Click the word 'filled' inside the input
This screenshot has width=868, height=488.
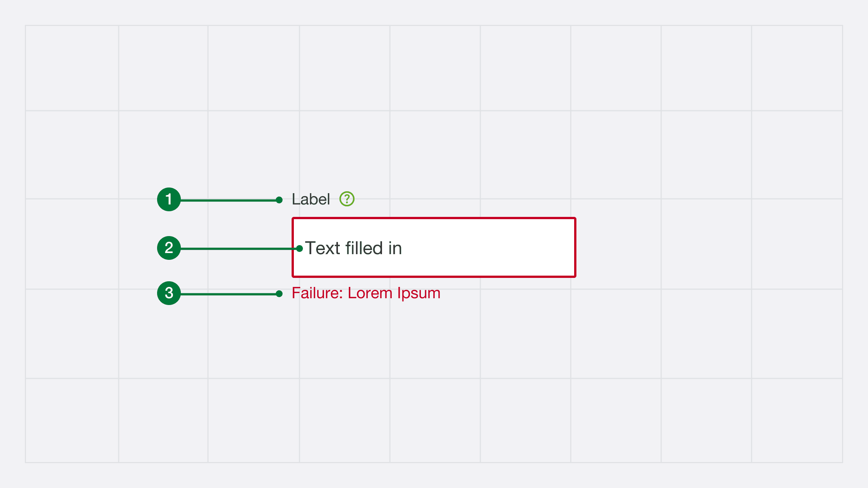(364, 248)
